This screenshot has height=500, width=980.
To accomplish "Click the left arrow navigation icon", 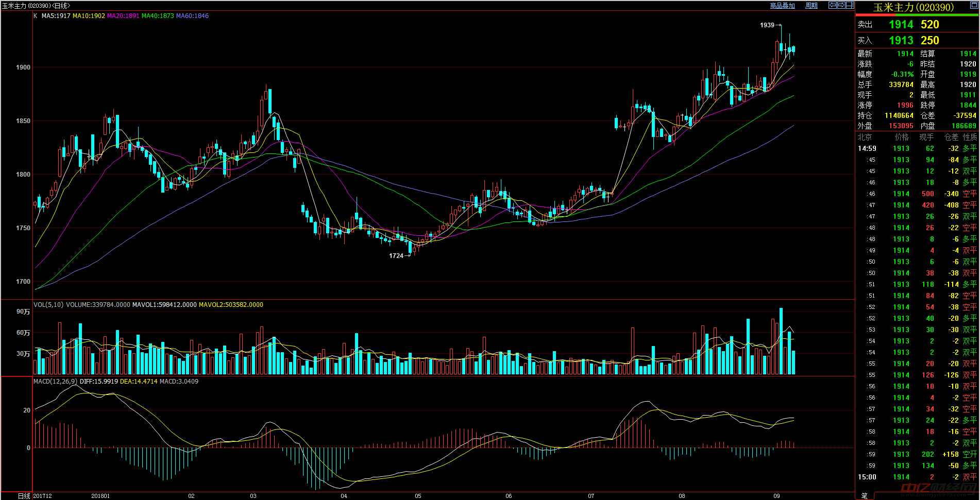I will (x=832, y=5).
